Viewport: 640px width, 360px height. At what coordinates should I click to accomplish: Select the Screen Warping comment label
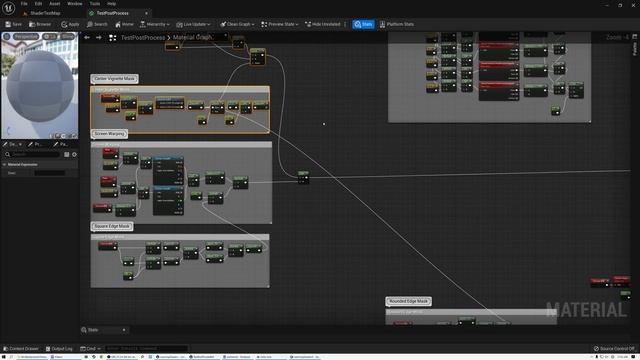tap(109, 134)
